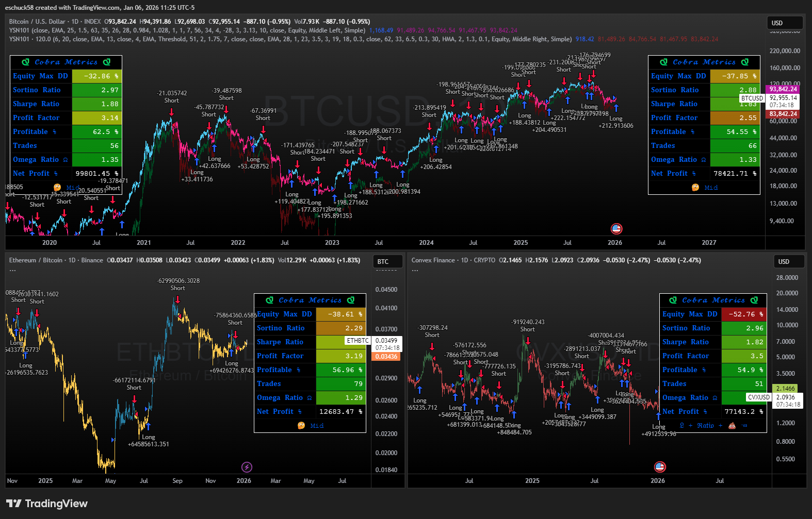Viewport: 812px width, 519px height.
Task: Click the thinking emoji in ETHBTC Cobra Metrics
Action: pyautogui.click(x=301, y=426)
